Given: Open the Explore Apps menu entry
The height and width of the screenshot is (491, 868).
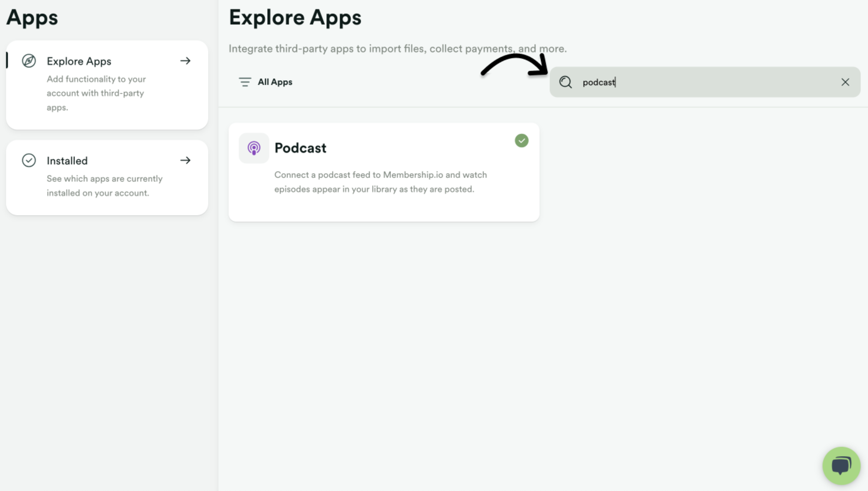Looking at the screenshot, I should pyautogui.click(x=107, y=85).
